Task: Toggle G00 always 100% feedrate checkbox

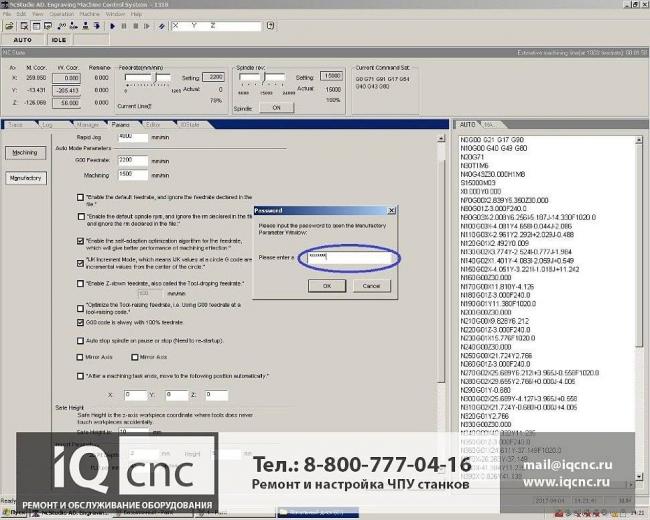Action: click(x=81, y=324)
